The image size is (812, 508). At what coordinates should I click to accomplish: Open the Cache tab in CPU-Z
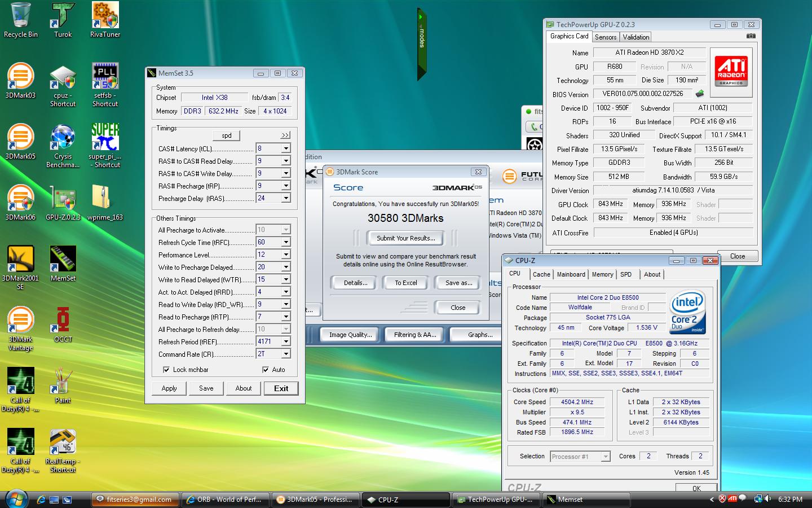pos(541,274)
